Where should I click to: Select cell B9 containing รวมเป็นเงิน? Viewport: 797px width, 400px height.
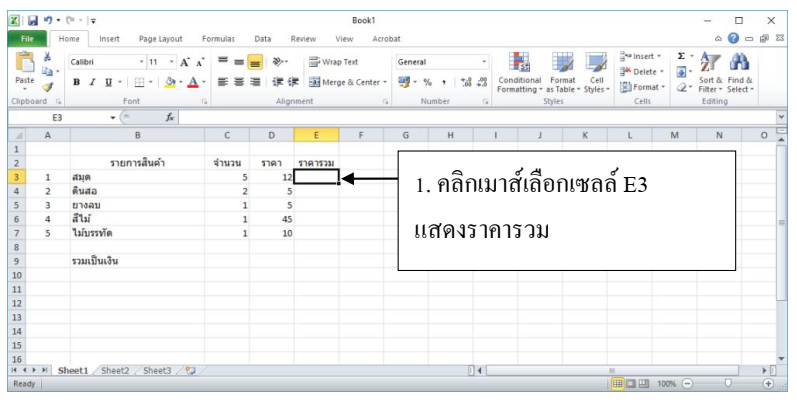[x=137, y=260]
